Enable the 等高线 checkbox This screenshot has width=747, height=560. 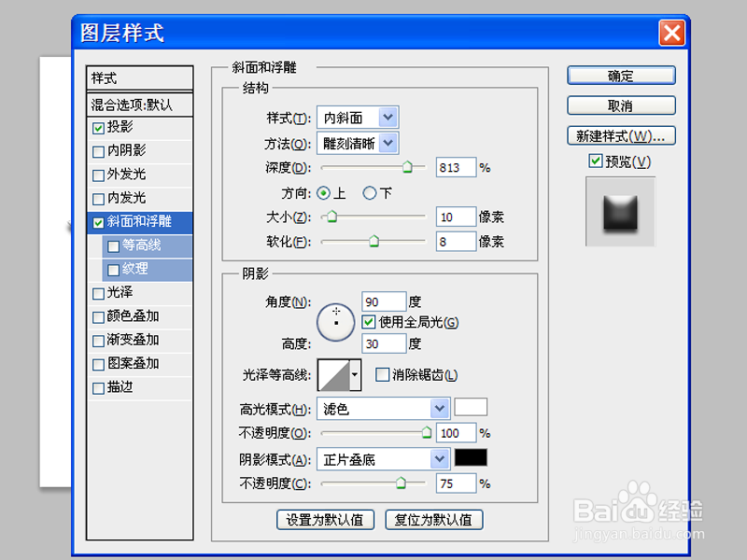coord(113,246)
